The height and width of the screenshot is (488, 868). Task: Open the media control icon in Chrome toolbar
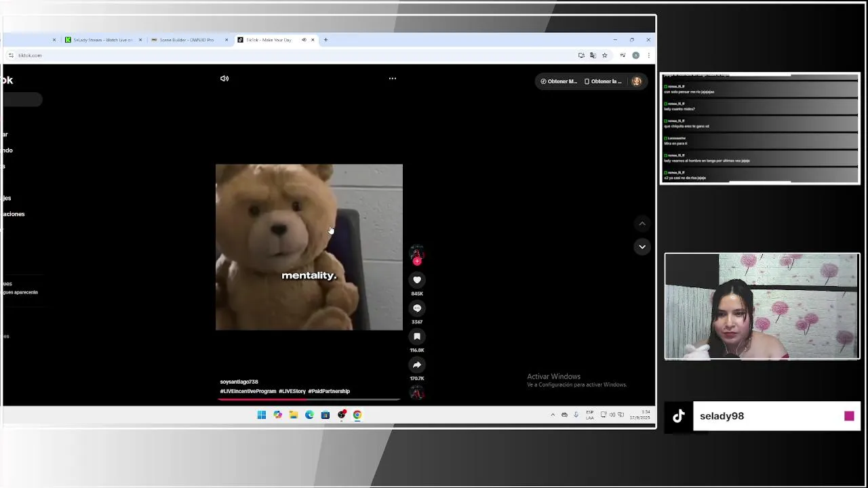[623, 56]
